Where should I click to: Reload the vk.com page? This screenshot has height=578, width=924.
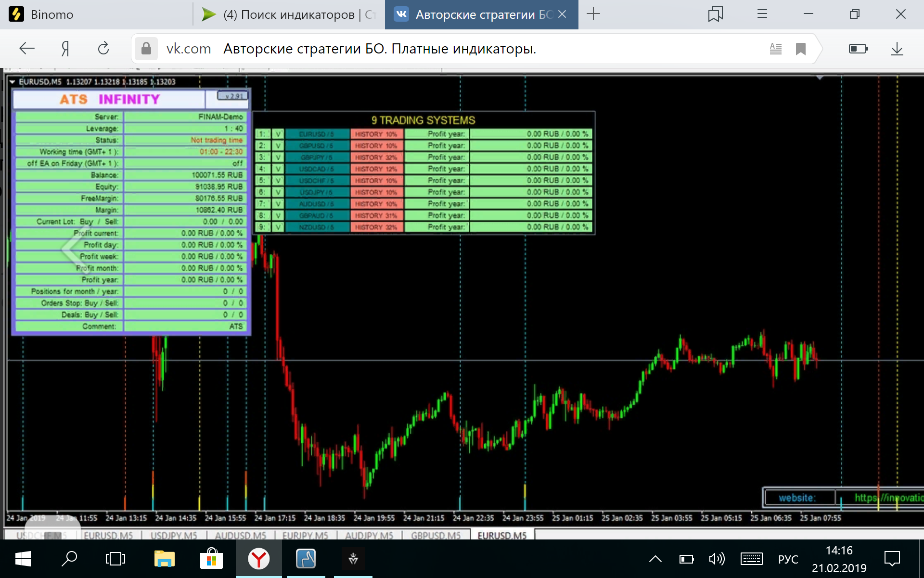103,48
